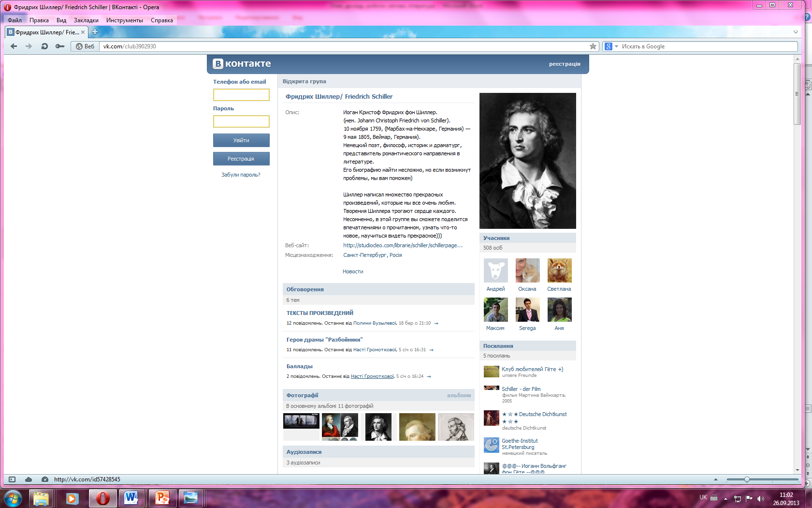Open the Файл menu
The width and height of the screenshot is (812, 508).
click(x=14, y=20)
